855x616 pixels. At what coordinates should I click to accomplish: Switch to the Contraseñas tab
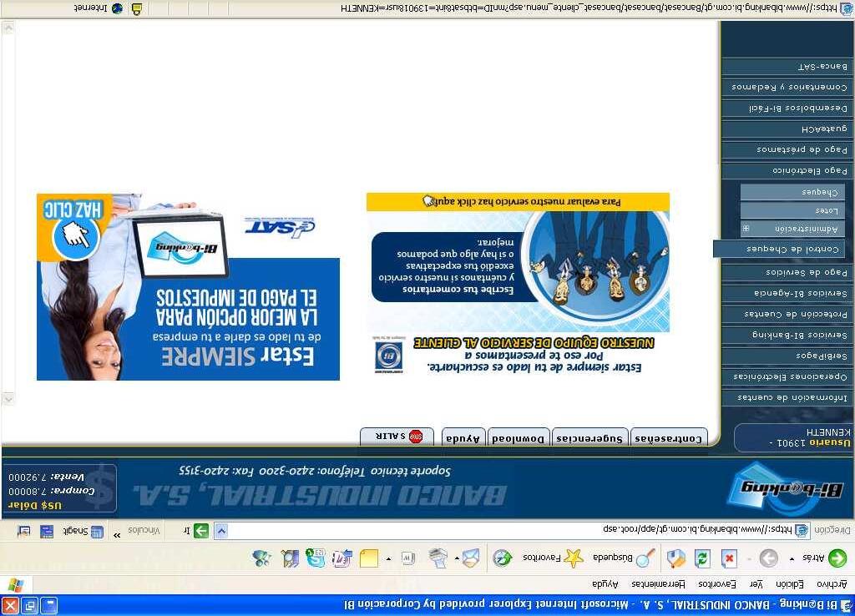pyautogui.click(x=669, y=438)
